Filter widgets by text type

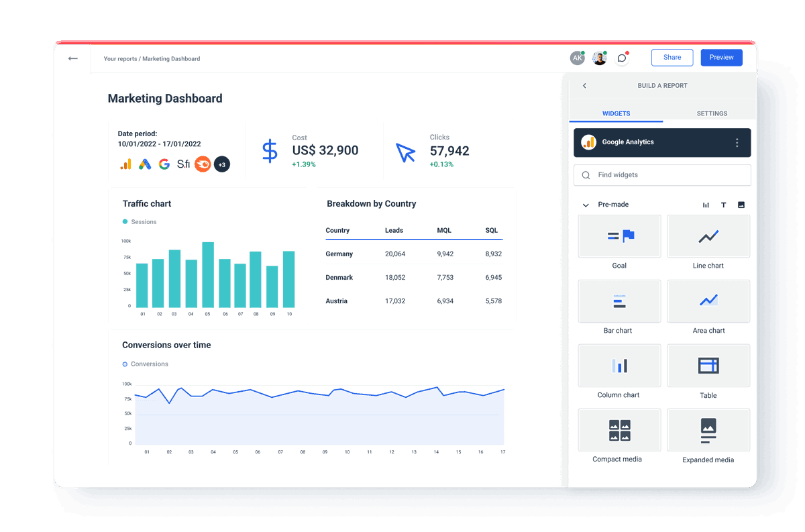click(x=723, y=205)
